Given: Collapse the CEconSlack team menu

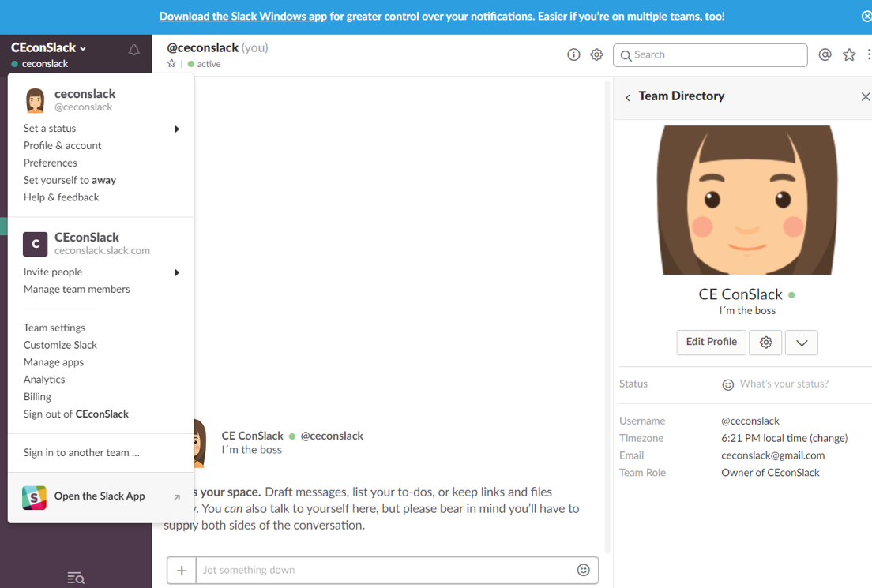Looking at the screenshot, I should click(x=48, y=48).
